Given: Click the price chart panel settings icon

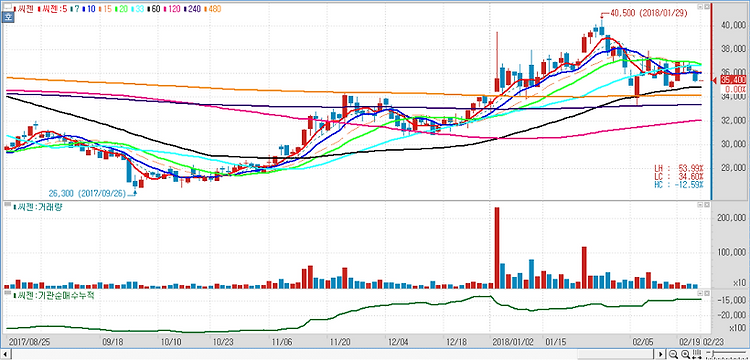Looking at the screenshot, I should tap(700, 7).
